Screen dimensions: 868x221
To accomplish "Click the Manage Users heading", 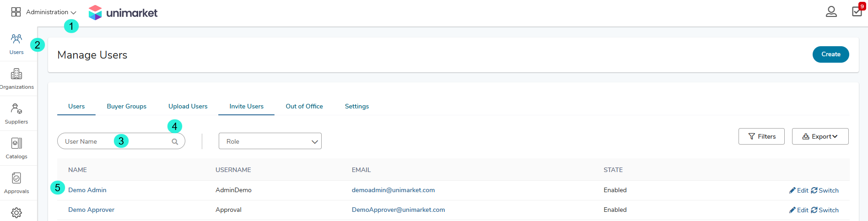I will [92, 55].
